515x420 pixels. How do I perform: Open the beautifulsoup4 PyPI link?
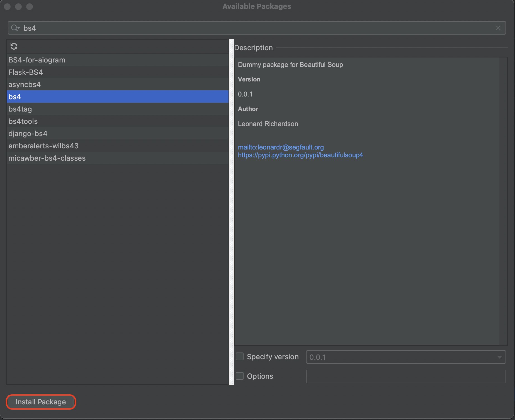300,155
